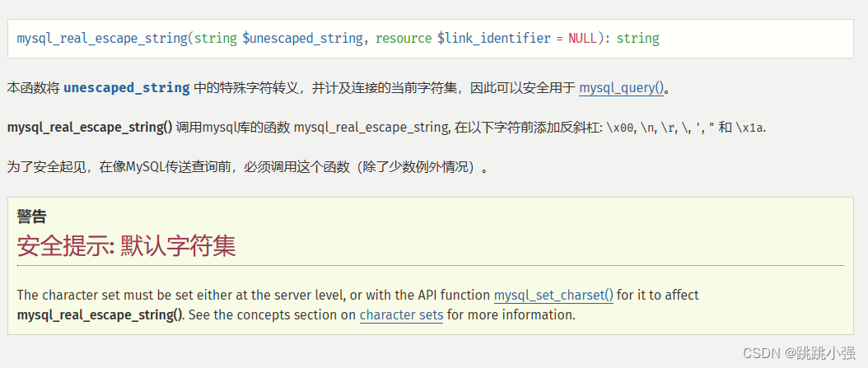
Task: Click the return type "string" after the colon
Action: [x=637, y=39]
